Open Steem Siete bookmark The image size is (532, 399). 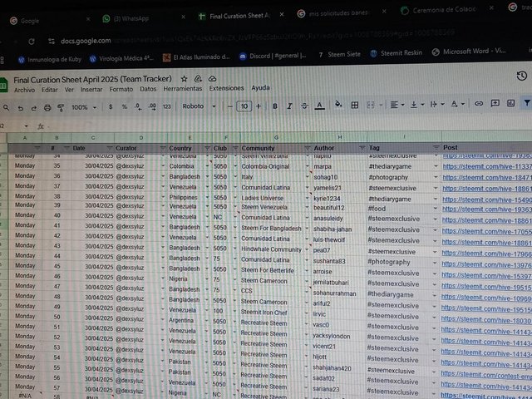tap(339, 54)
